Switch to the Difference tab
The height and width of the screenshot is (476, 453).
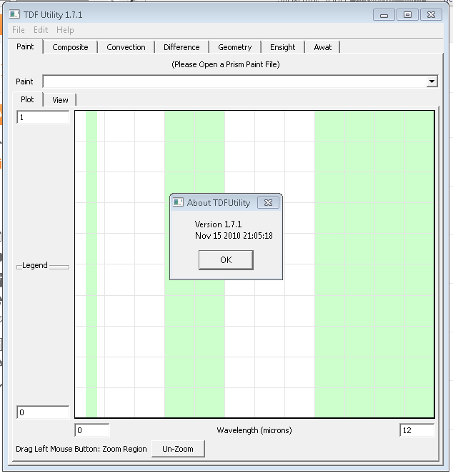pos(181,47)
